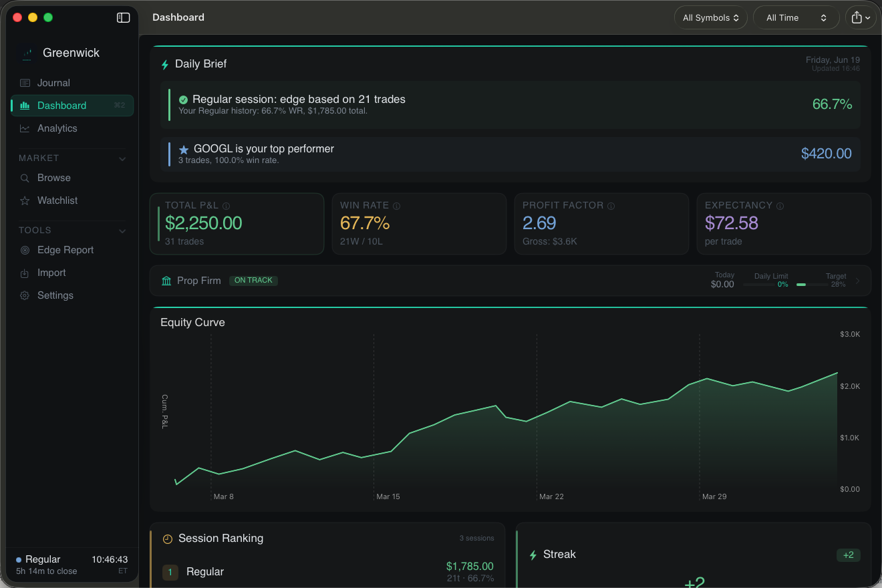Screen dimensions: 882x588
Task: Click the Win Rate info icon
Action: (x=397, y=206)
